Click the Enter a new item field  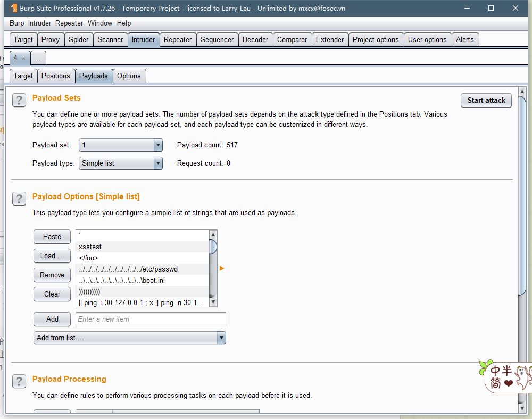[x=151, y=319]
